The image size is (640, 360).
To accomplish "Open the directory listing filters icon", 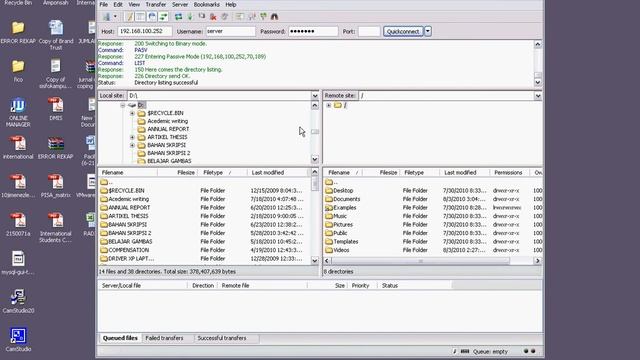I will pos(240,17).
